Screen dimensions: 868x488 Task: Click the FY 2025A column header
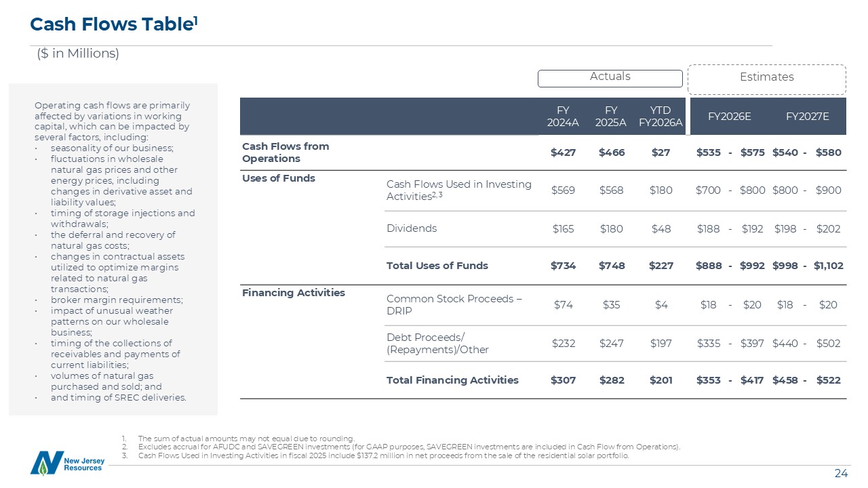(612, 117)
